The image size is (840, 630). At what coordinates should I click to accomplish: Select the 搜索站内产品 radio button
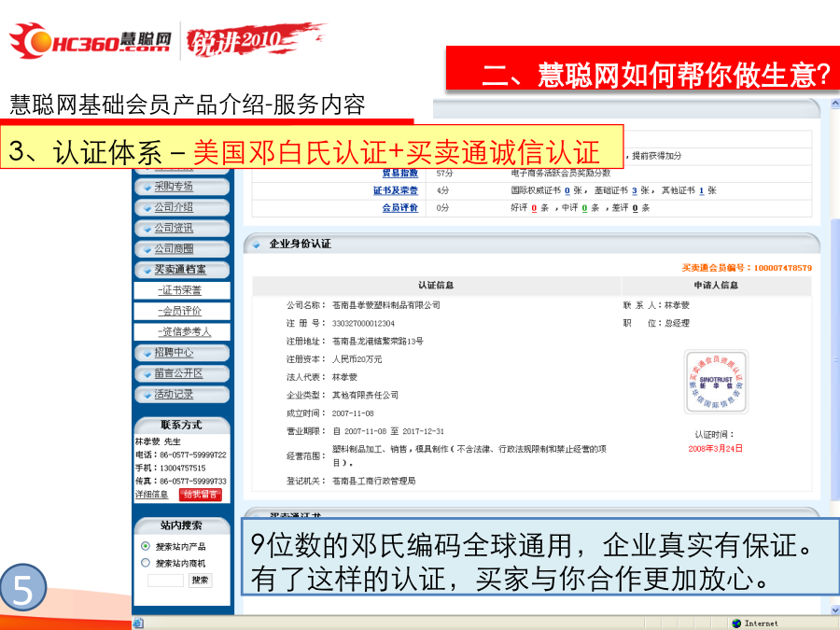[146, 546]
